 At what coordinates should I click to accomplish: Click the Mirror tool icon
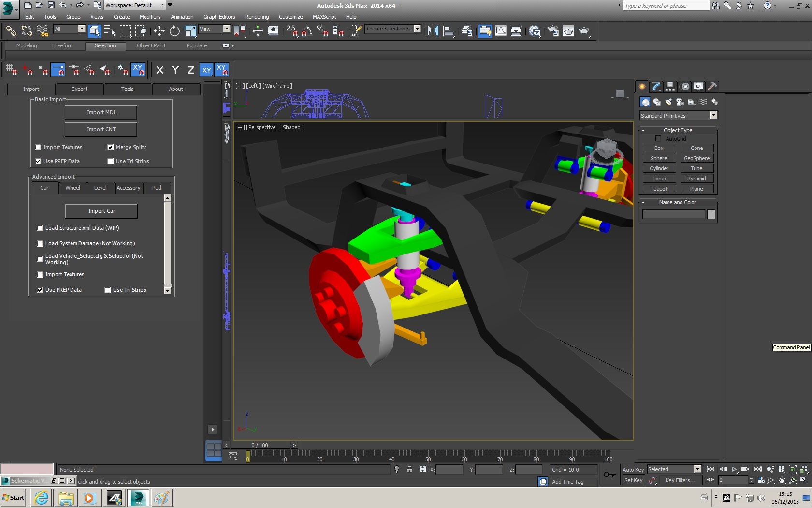pos(433,31)
